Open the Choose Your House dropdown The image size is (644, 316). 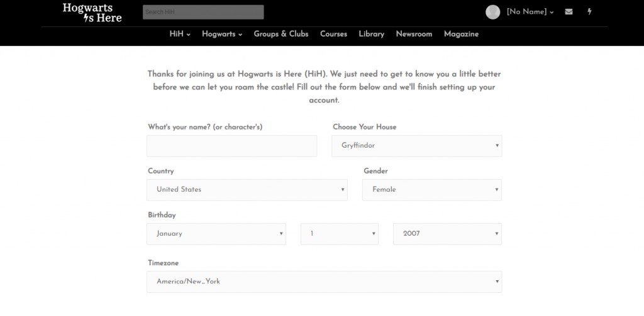tap(416, 146)
